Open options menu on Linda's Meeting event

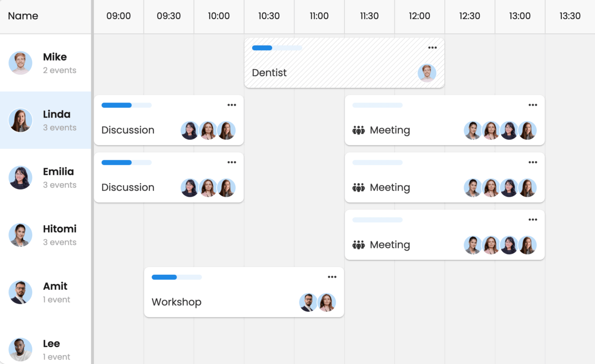tap(533, 105)
